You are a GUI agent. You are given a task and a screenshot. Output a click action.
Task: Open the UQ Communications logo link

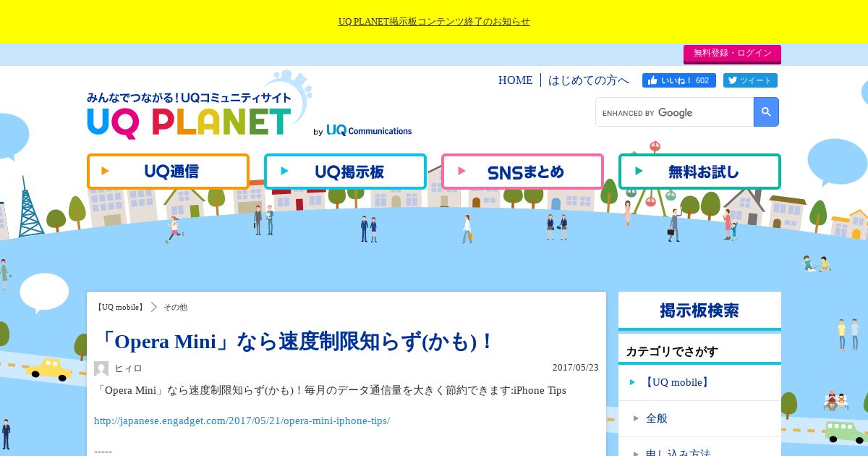(x=369, y=131)
